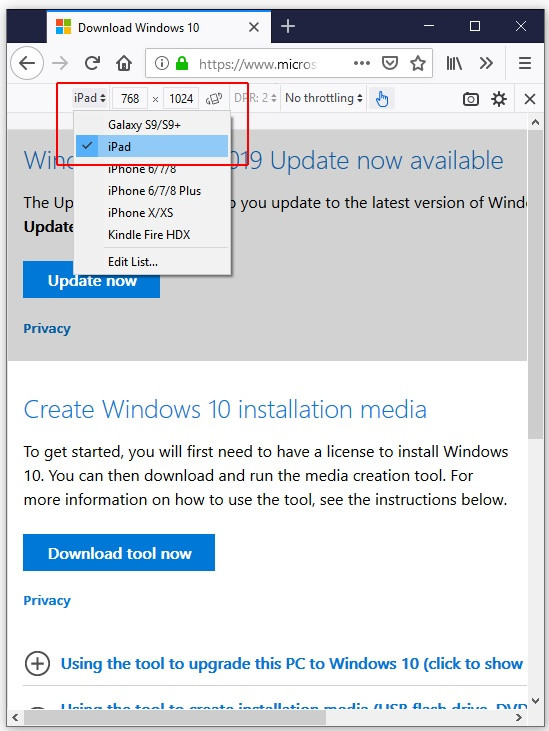Screen dimensions: 549x731
Task: Bookmark this page with the star
Action: point(418,63)
